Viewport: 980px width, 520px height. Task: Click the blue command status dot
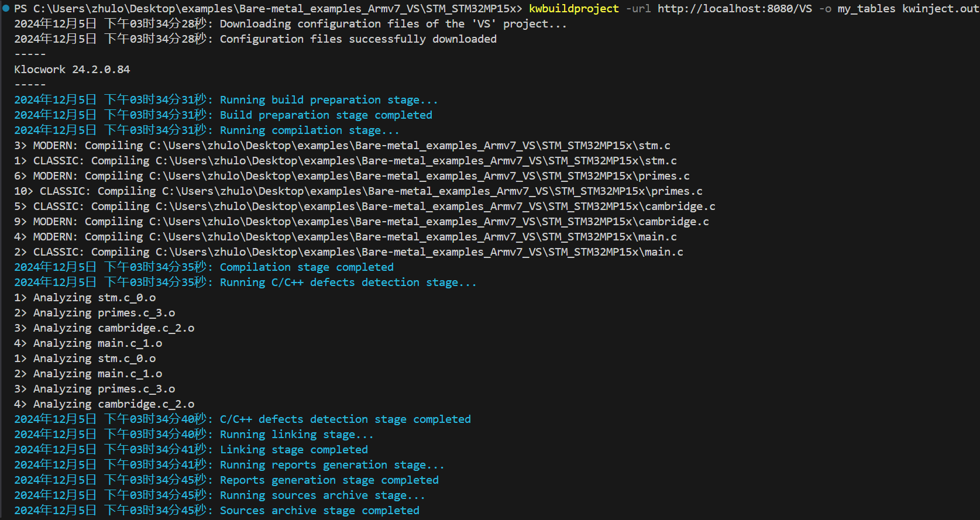tap(6, 8)
